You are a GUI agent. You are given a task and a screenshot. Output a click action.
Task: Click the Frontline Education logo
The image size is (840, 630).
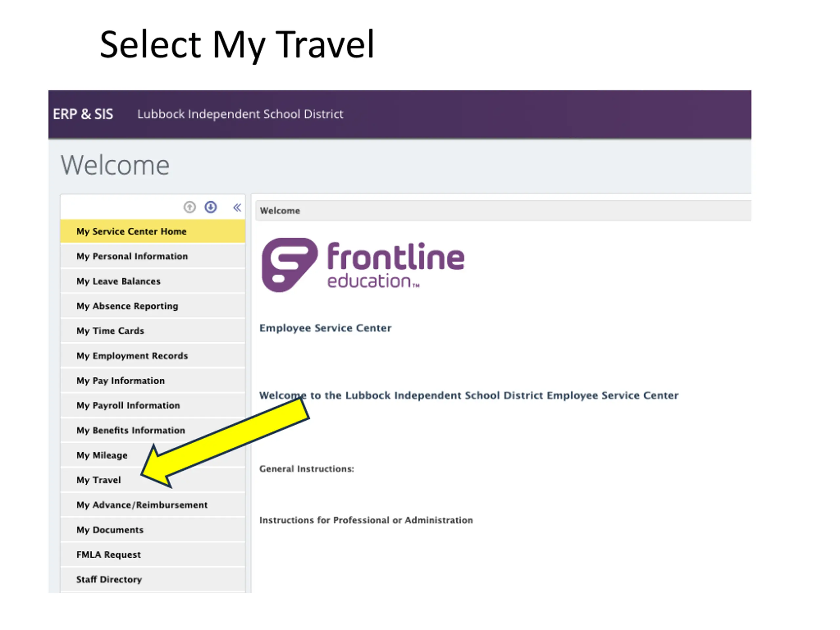coord(363,265)
